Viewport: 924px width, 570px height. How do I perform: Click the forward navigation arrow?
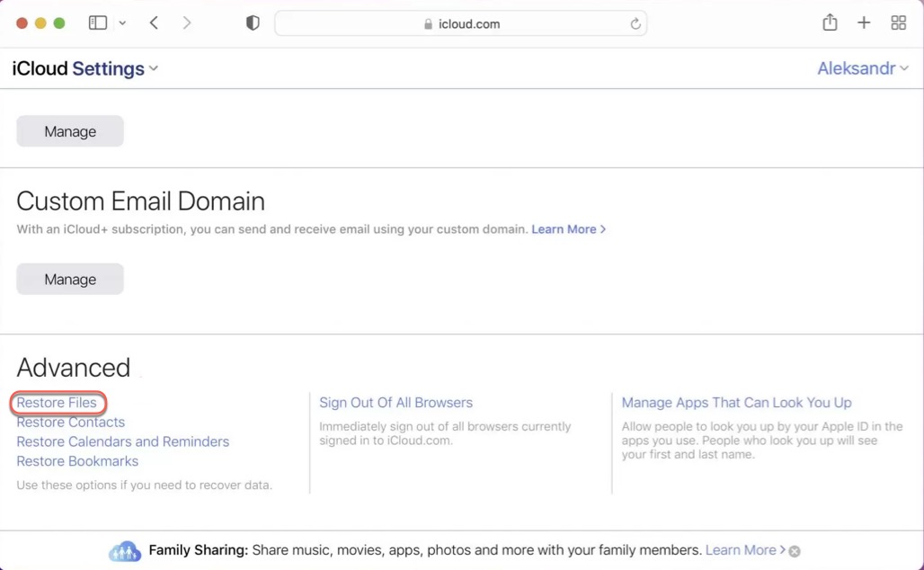(x=186, y=23)
